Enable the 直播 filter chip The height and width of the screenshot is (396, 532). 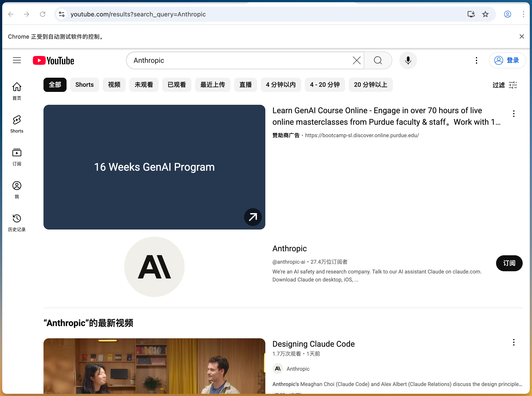pos(245,85)
